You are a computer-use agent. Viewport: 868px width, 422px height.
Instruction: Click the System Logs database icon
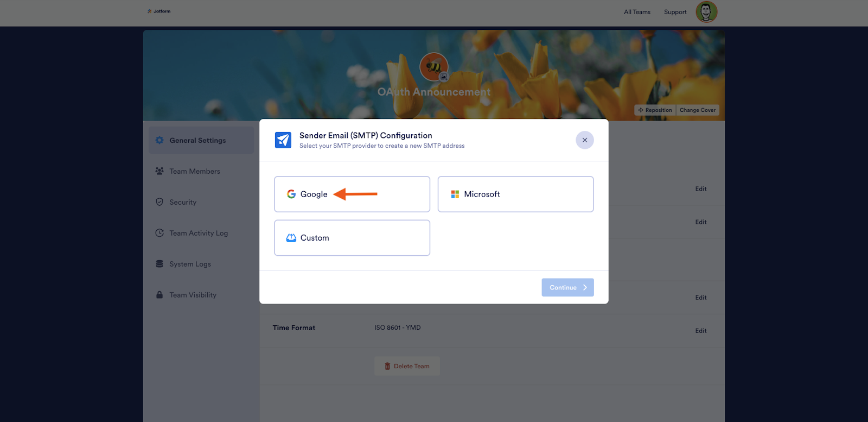159,264
